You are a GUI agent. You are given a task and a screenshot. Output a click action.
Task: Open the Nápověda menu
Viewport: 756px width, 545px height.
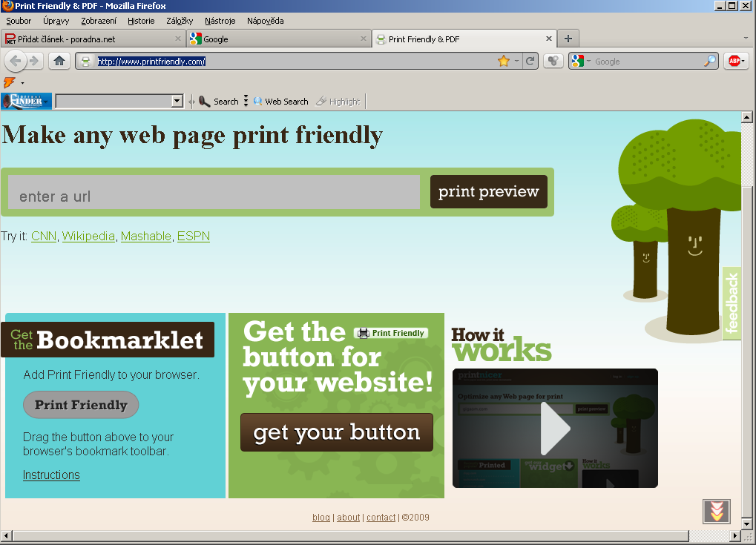tap(265, 21)
